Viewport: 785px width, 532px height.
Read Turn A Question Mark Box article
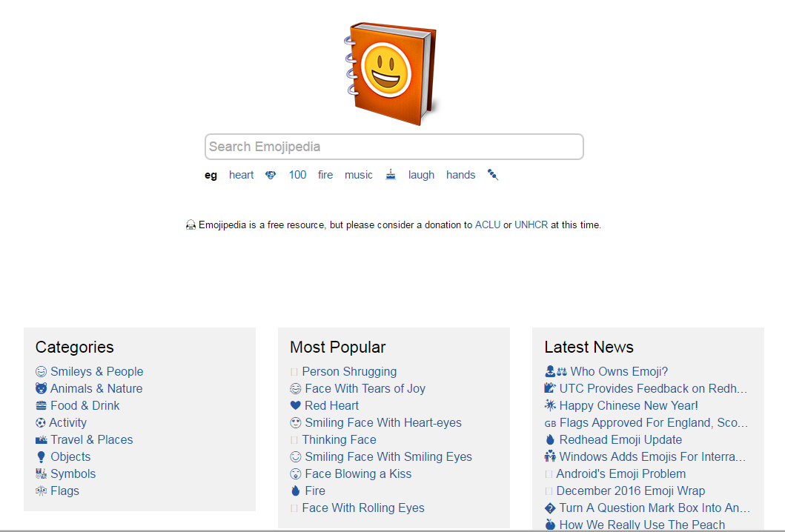click(x=655, y=508)
